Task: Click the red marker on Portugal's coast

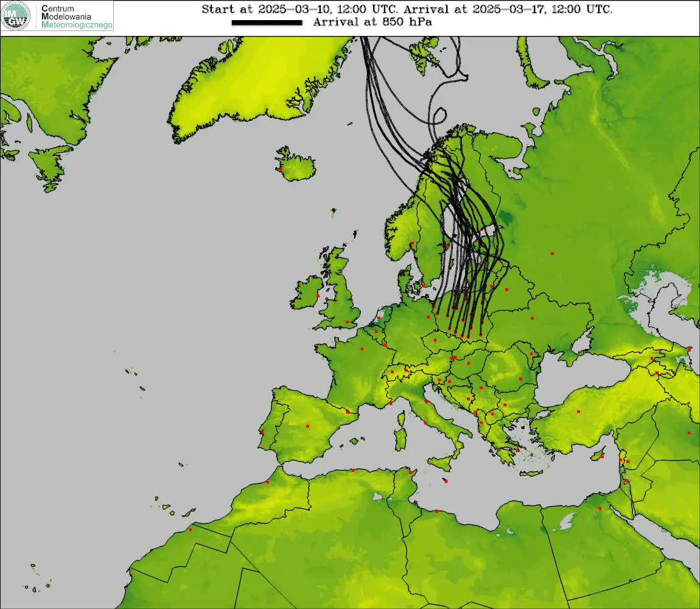Action: coord(262,432)
